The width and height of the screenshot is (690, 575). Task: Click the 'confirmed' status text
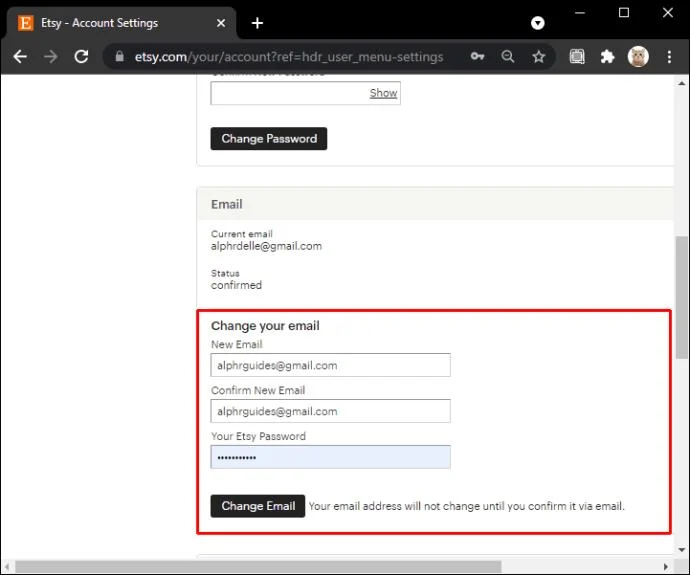[236, 285]
